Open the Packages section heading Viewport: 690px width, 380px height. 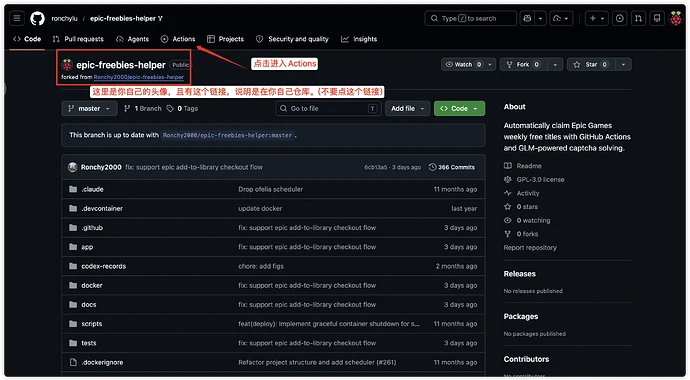(x=521, y=317)
